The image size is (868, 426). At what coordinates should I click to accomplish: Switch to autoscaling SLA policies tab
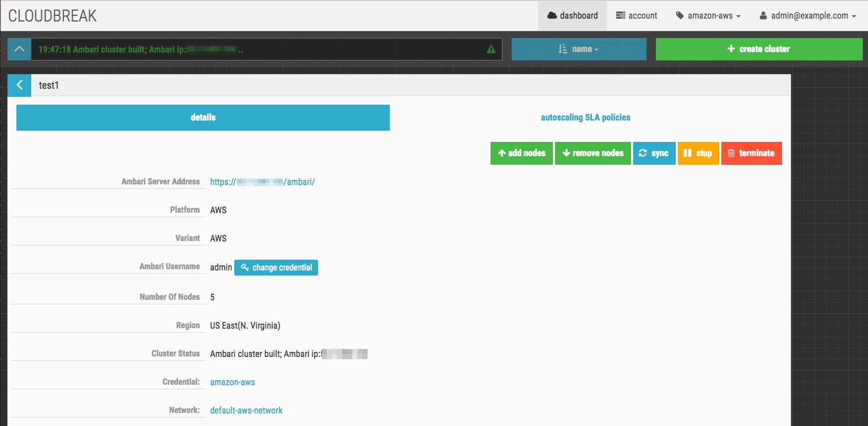586,118
